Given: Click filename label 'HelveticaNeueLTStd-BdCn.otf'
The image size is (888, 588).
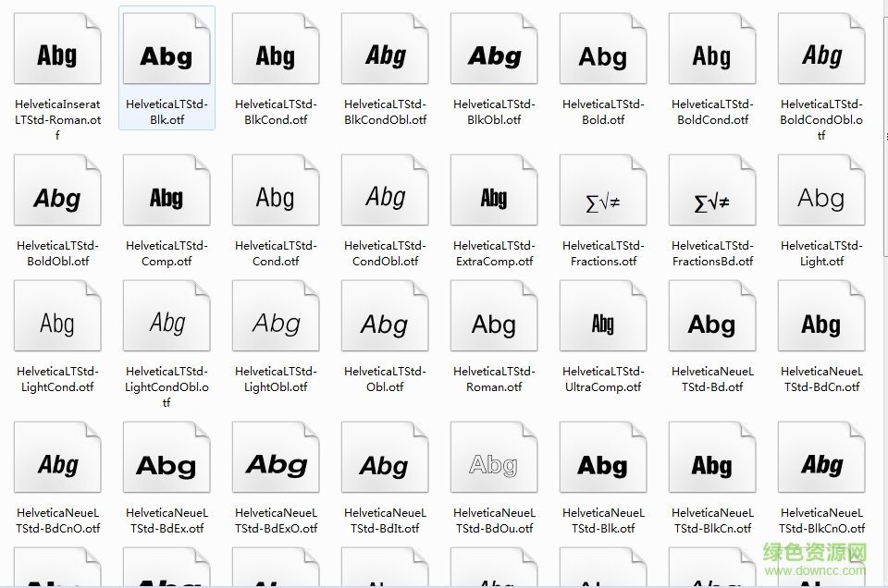Looking at the screenshot, I should 821,379.
